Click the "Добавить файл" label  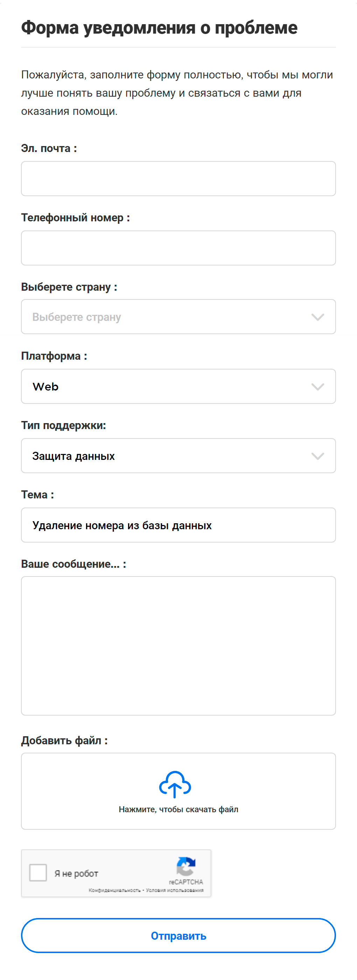pos(64,740)
